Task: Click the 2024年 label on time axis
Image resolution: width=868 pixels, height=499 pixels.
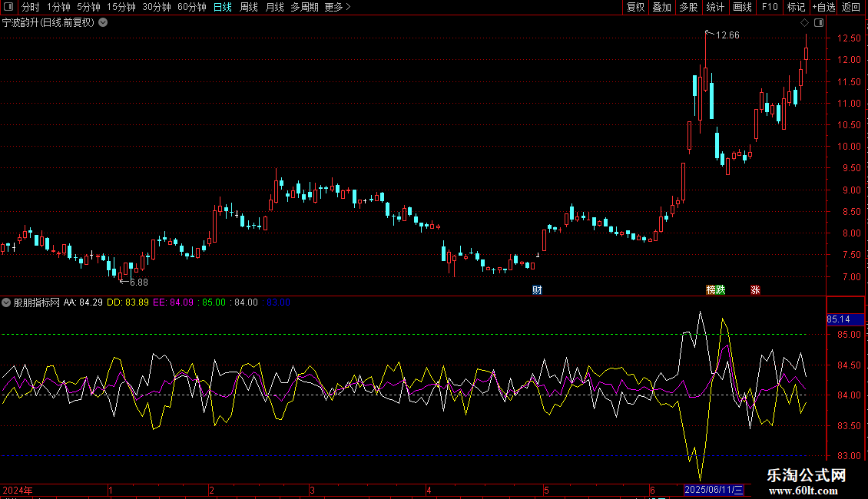Action: click(x=18, y=490)
